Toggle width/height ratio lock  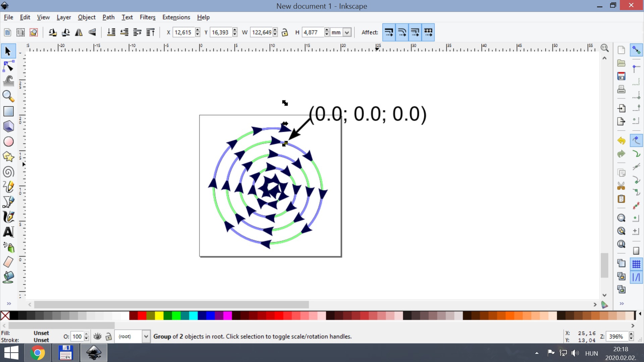pyautogui.click(x=285, y=33)
